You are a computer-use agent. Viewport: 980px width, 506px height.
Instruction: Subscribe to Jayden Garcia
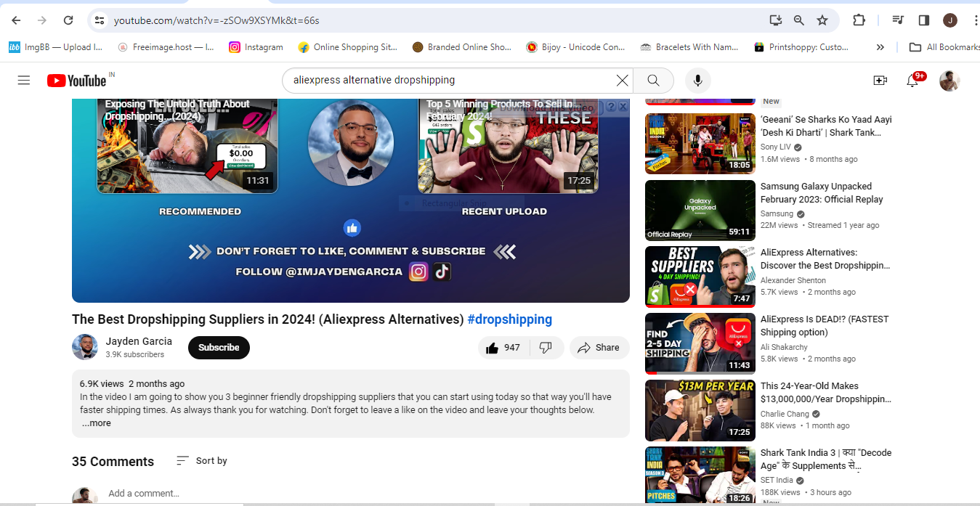point(219,348)
